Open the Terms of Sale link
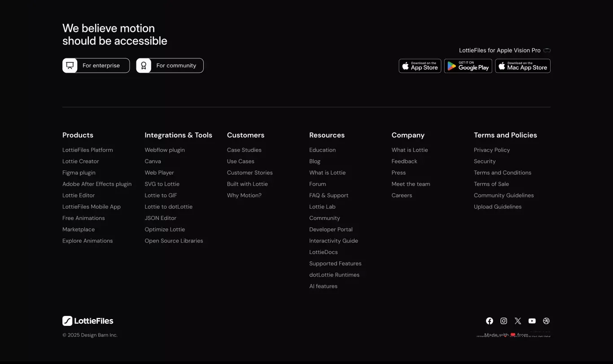Screen dimensions: 613x364 tap(491, 184)
